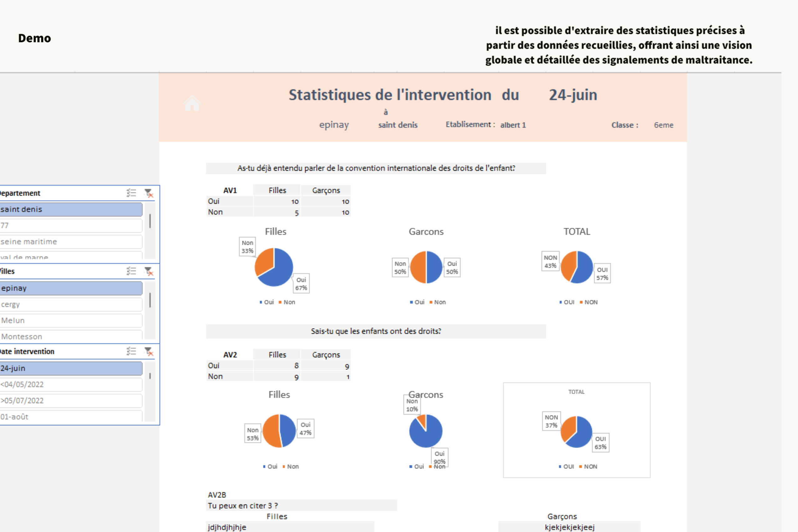Image resolution: width=798 pixels, height=532 pixels.
Task: Select saint denis in the Departement slicer
Action: point(71,209)
